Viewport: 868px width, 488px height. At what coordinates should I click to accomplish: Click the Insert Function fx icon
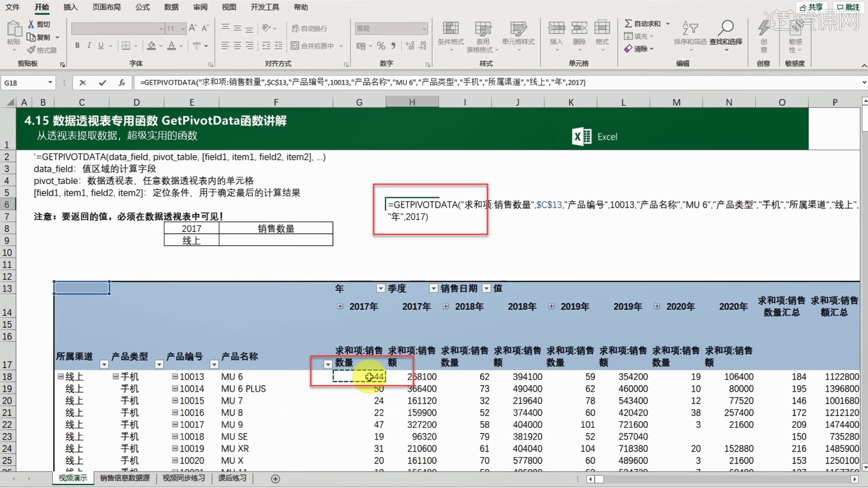coord(122,82)
